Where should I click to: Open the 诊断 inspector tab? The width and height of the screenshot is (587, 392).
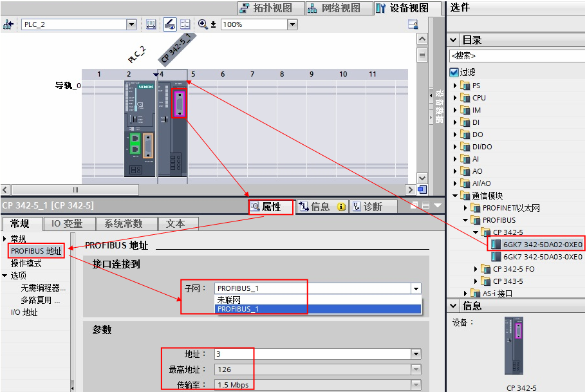tap(373, 207)
